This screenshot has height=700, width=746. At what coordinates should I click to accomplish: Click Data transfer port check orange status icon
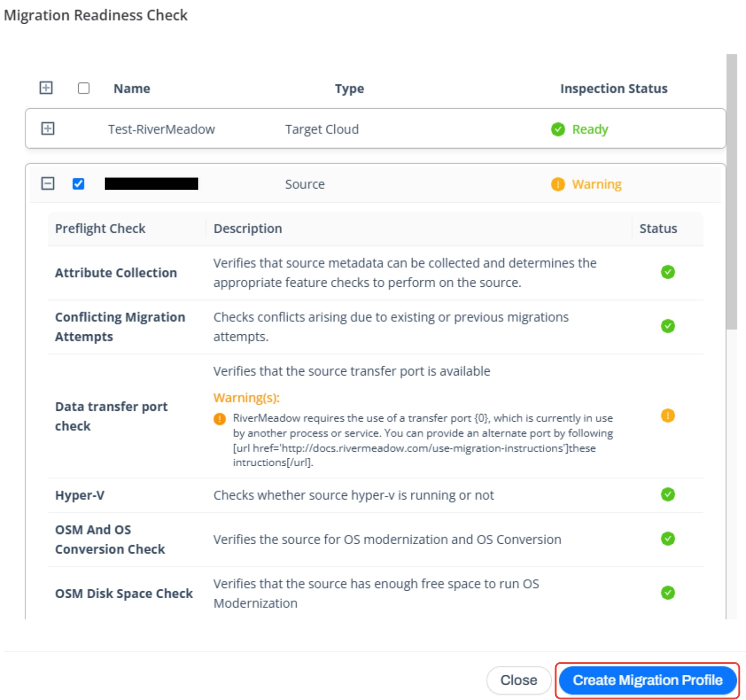coord(667,415)
